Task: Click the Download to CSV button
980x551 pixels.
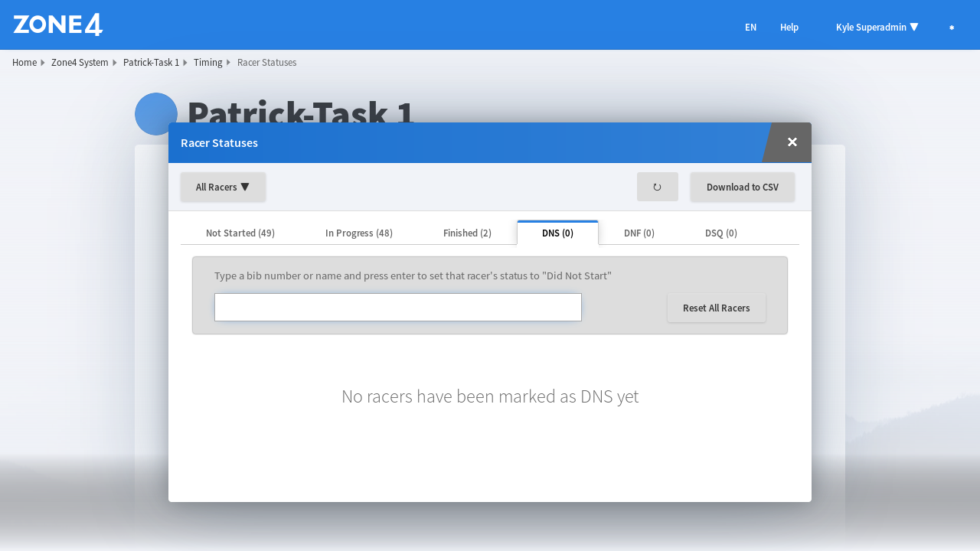Action: pyautogui.click(x=742, y=187)
